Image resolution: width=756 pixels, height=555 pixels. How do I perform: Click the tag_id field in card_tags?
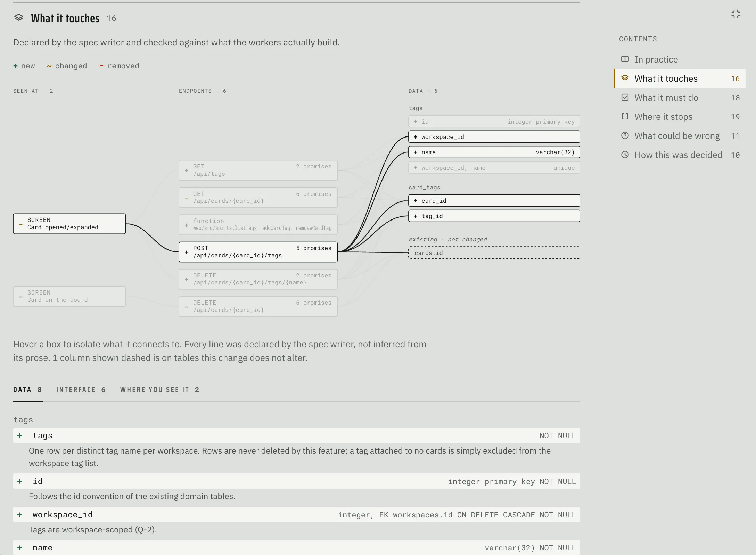[494, 216]
